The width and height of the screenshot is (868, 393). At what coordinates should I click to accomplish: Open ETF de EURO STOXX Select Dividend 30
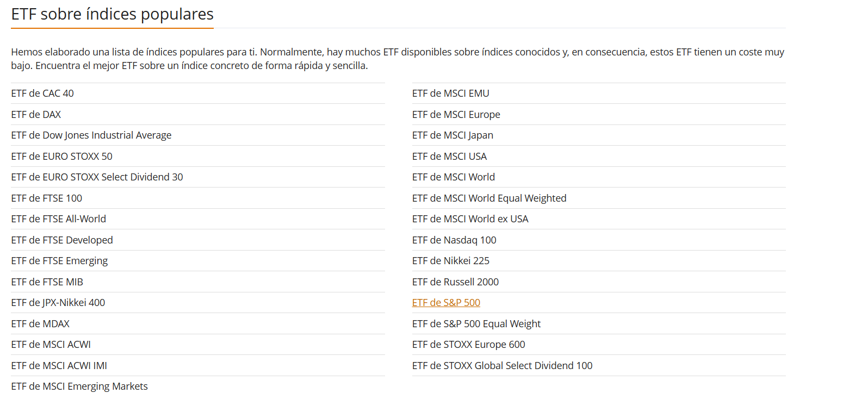coord(97,177)
